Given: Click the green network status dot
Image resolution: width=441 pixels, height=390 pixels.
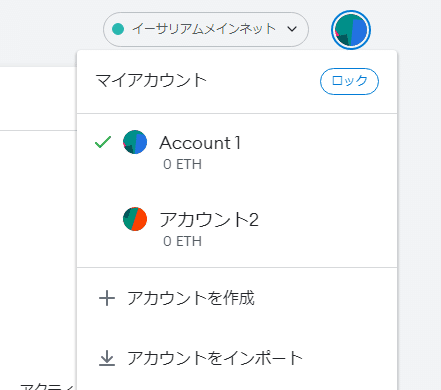Looking at the screenshot, I should pyautogui.click(x=118, y=29).
